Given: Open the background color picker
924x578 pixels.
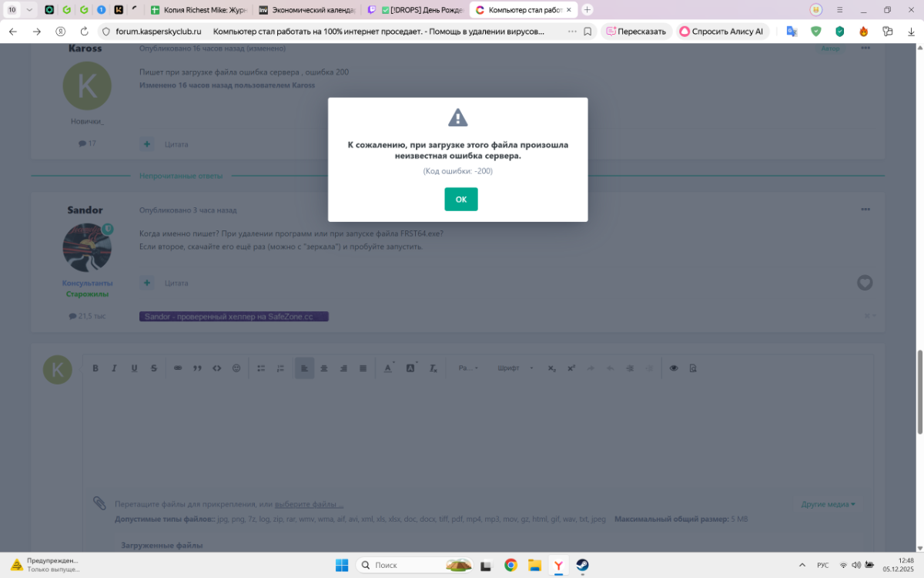Looking at the screenshot, I should pyautogui.click(x=411, y=368).
